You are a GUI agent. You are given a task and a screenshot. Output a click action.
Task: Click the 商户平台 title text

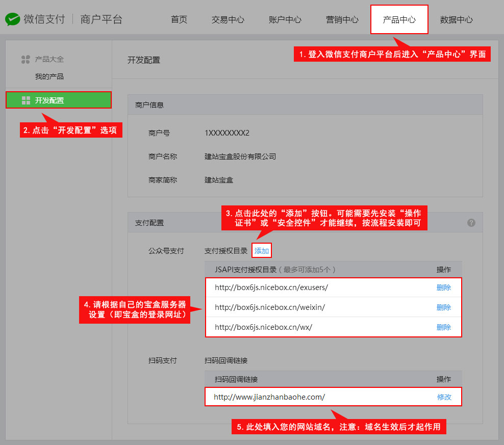(x=101, y=19)
